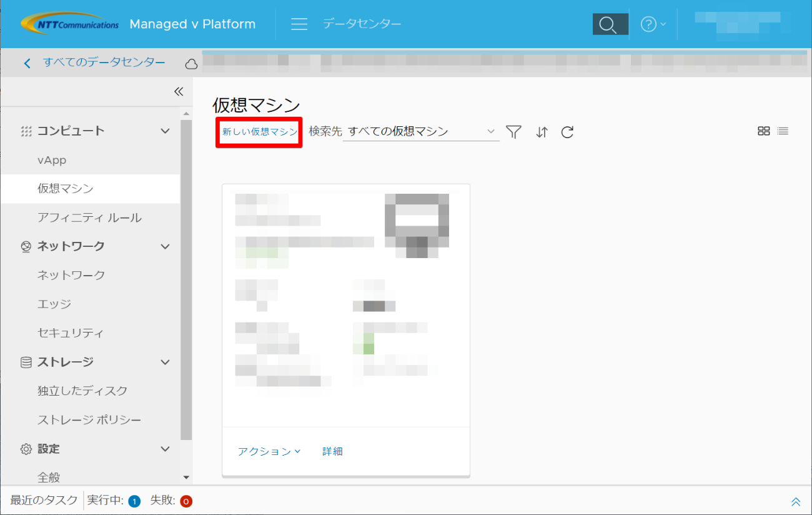Click the sidebar scroll down arrow

186,477
